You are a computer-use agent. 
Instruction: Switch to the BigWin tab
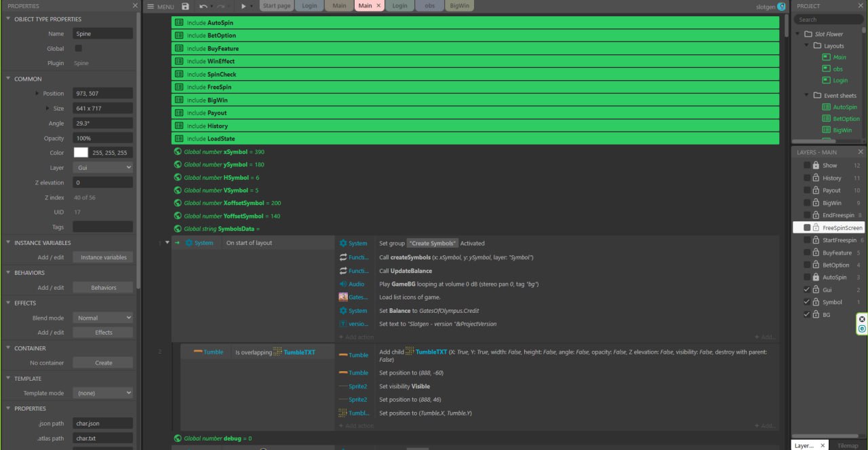tap(459, 5)
